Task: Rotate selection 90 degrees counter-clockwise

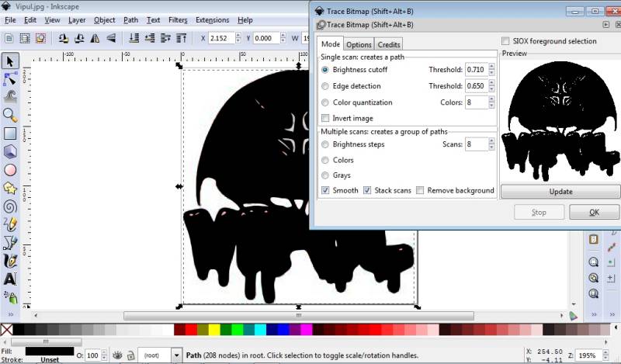Action: point(63,38)
